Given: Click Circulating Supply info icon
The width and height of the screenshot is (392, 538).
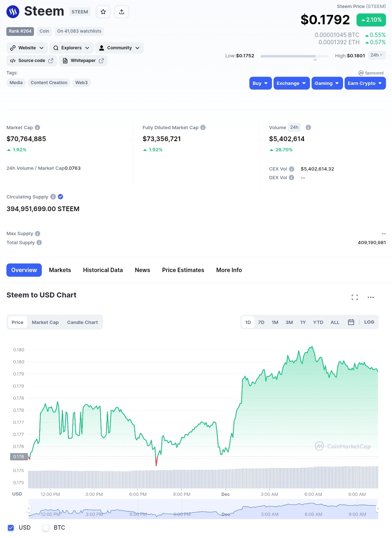Looking at the screenshot, I should [x=53, y=197].
